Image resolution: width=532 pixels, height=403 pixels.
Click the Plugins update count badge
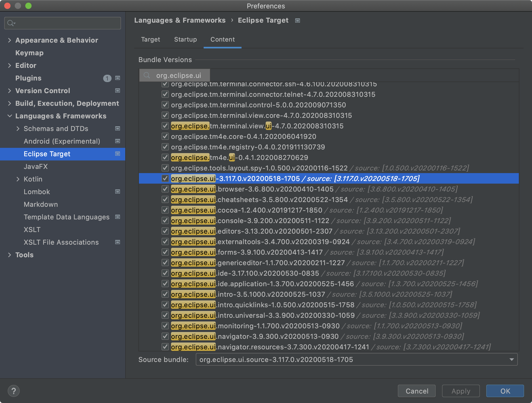click(107, 78)
